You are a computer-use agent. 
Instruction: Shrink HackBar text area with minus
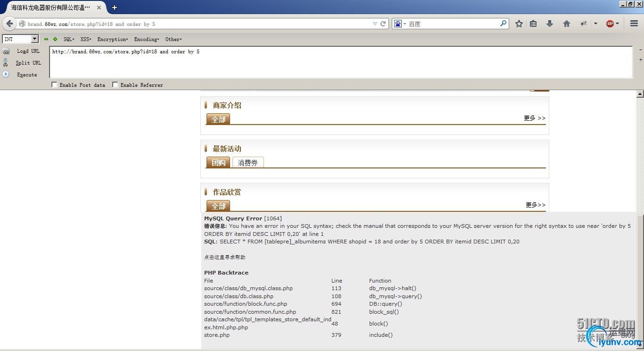click(x=640, y=50)
